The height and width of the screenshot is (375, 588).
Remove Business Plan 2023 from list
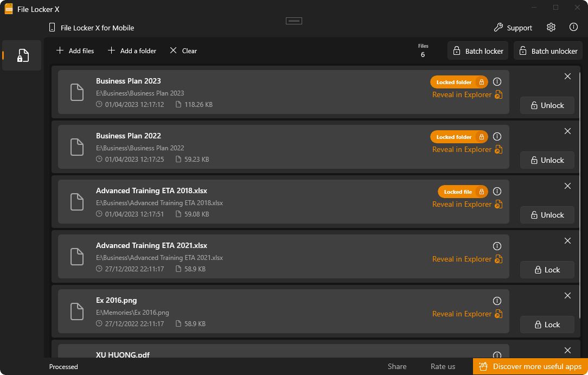[567, 77]
